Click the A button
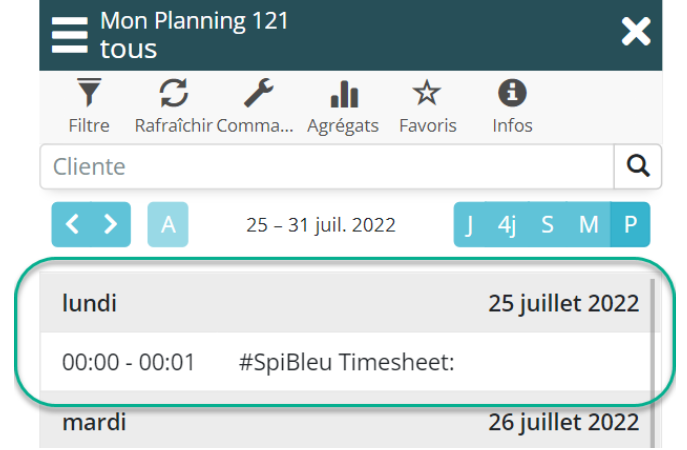687x450 pixels. (x=167, y=224)
